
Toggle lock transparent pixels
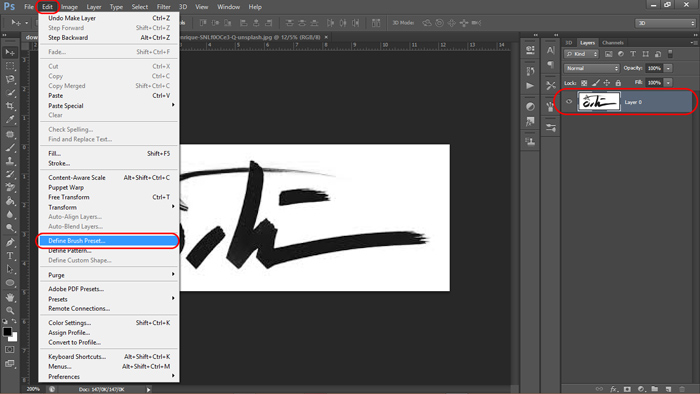(x=584, y=83)
